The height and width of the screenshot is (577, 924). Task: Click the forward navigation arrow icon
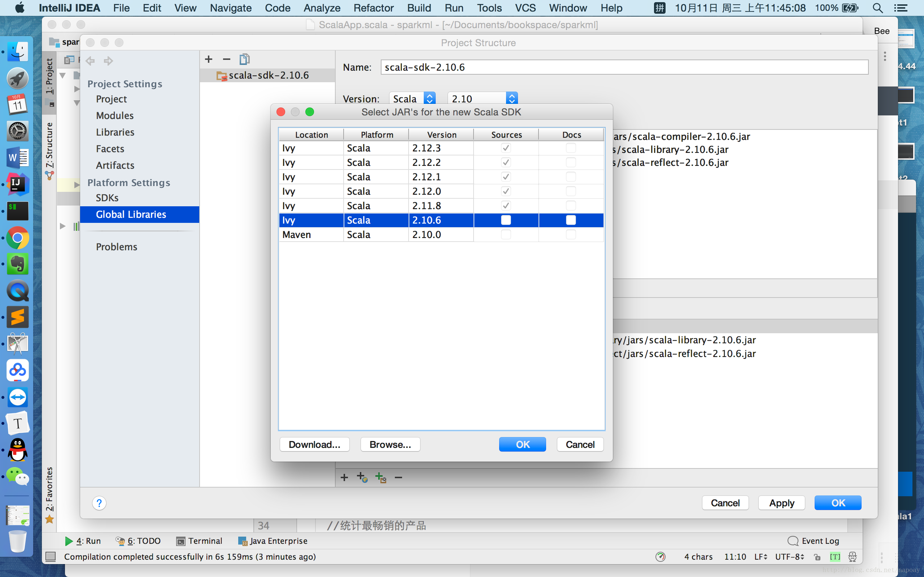[108, 60]
